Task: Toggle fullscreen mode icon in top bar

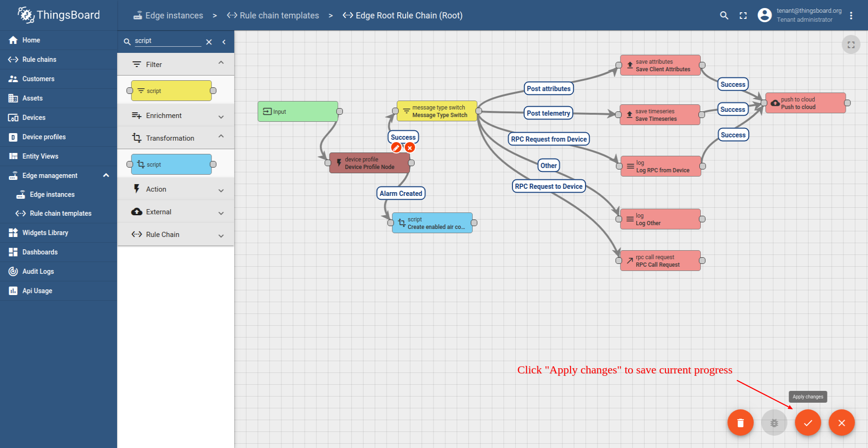Action: [743, 16]
